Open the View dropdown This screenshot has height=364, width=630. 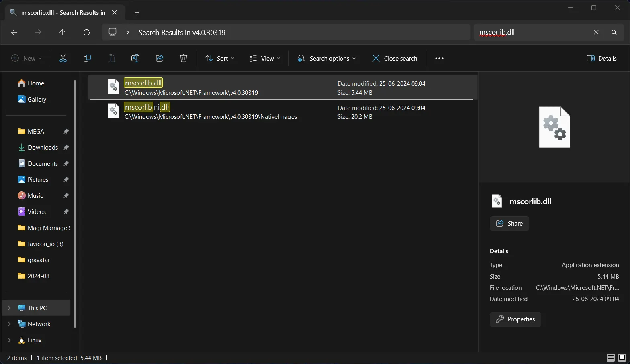[x=265, y=58]
